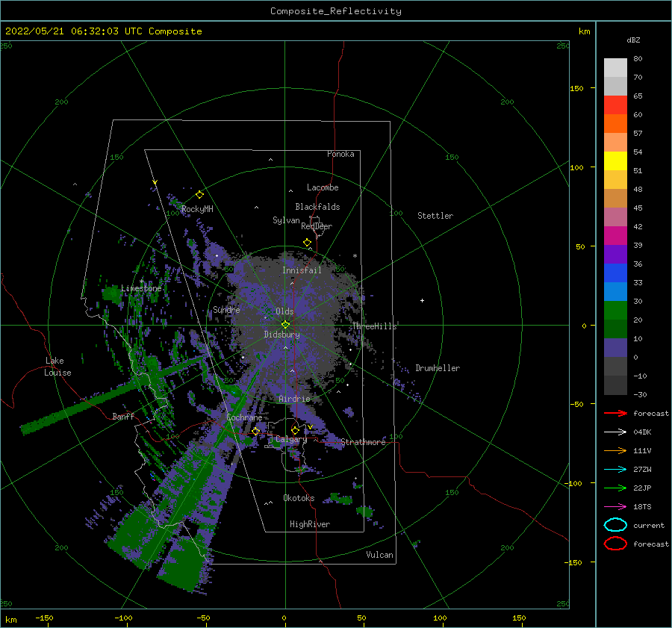Click the Calgary city label
Image resolution: width=672 pixels, height=628 pixels.
tap(291, 439)
